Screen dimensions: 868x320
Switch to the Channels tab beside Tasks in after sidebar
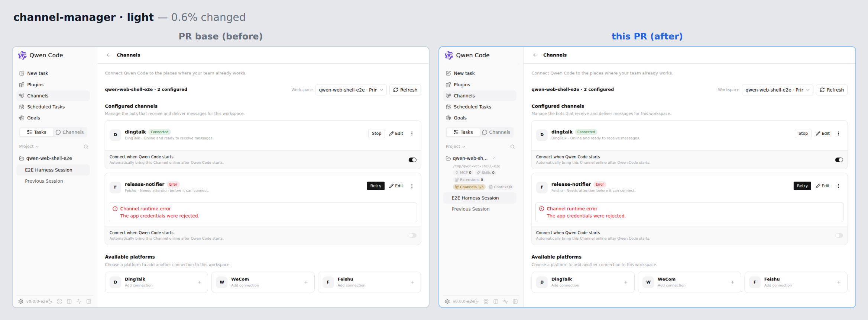(496, 132)
